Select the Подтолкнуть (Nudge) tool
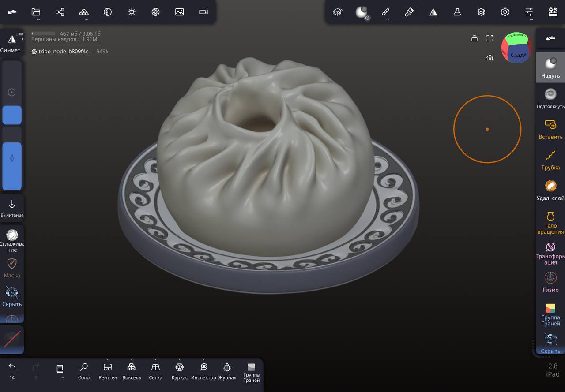This screenshot has width=565, height=392. (550, 98)
